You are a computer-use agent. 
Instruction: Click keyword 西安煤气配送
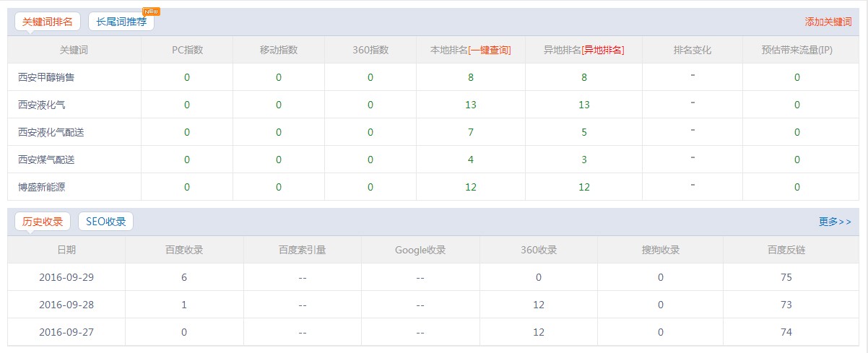coord(46,160)
